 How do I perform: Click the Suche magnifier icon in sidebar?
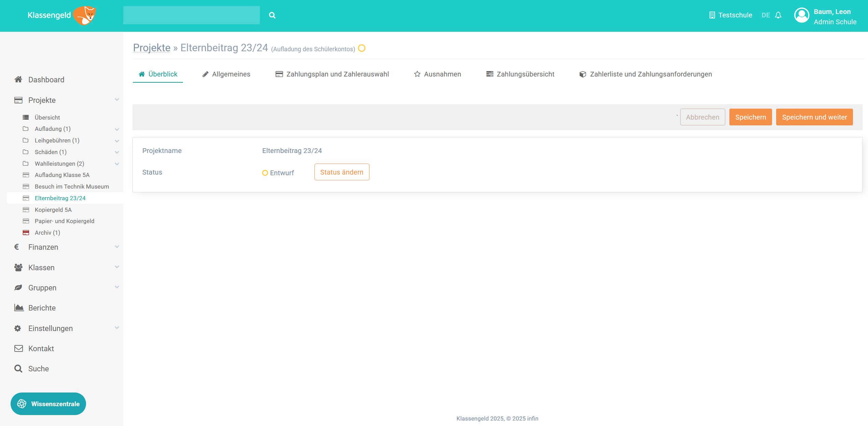[18, 369]
